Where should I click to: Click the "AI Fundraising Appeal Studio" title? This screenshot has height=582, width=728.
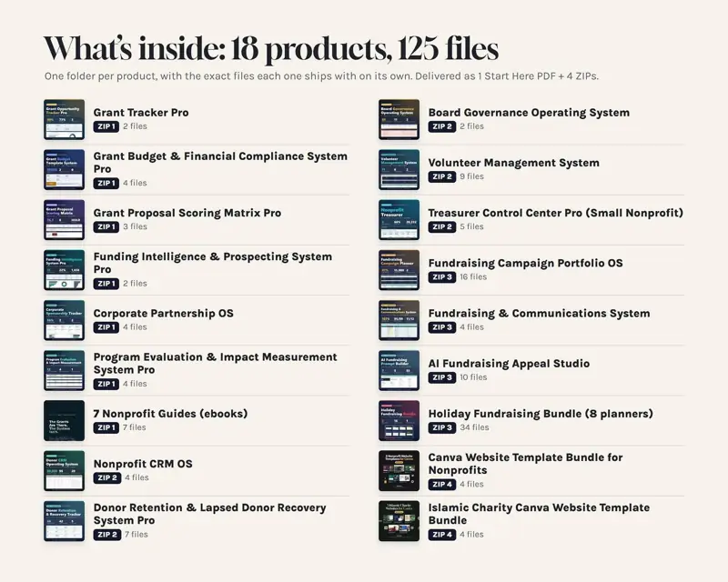509,364
